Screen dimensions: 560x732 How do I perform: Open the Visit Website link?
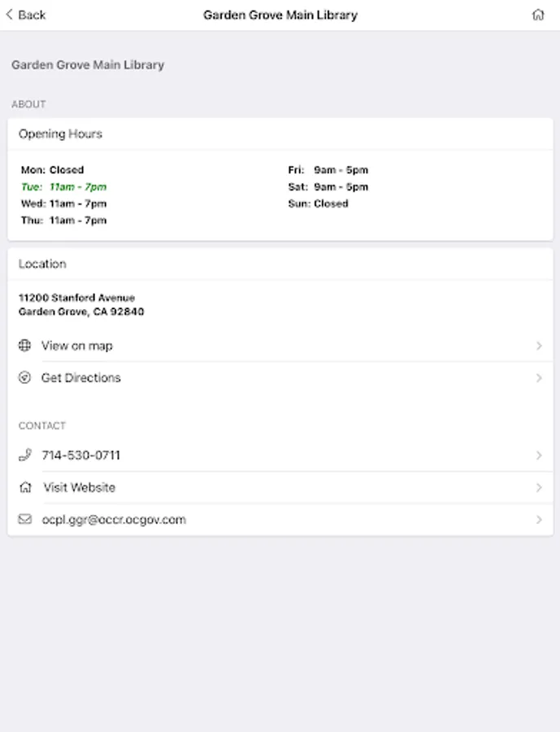[x=80, y=487]
